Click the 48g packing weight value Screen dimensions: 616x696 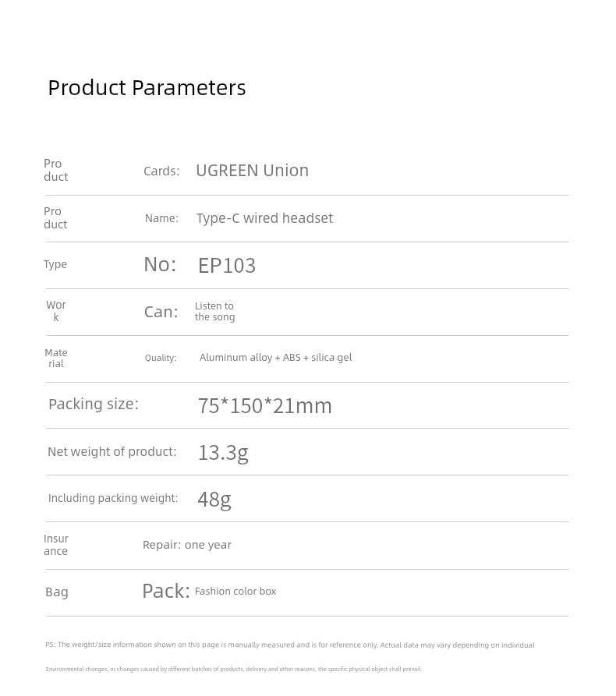(214, 500)
